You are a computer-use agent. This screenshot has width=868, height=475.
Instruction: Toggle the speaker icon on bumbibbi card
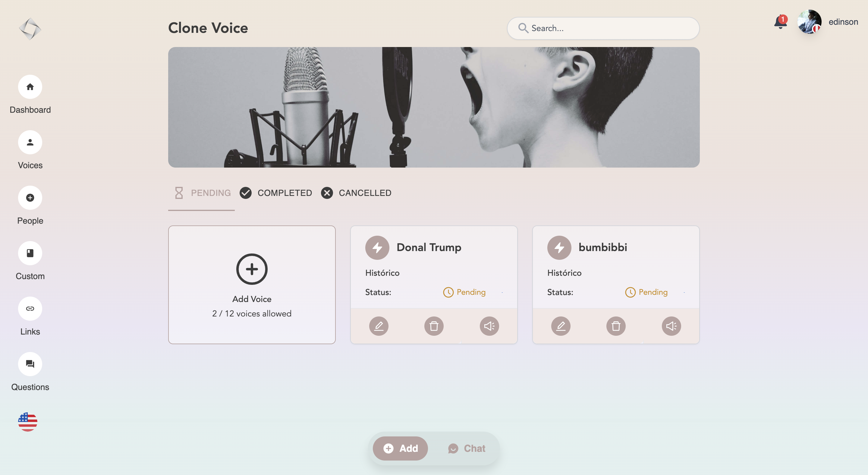coord(671,326)
